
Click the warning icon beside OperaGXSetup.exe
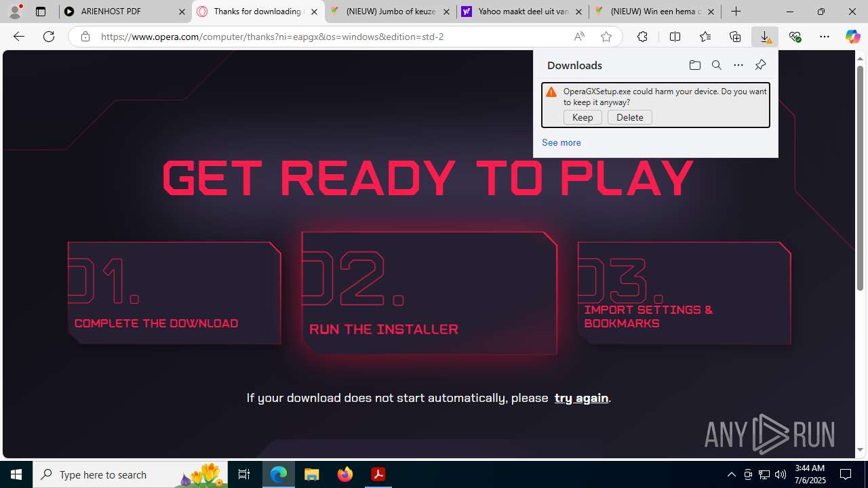click(x=551, y=92)
